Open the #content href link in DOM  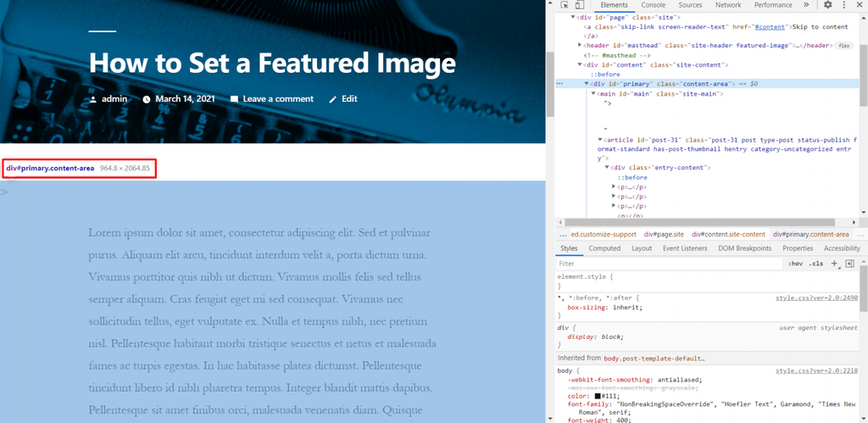point(771,26)
